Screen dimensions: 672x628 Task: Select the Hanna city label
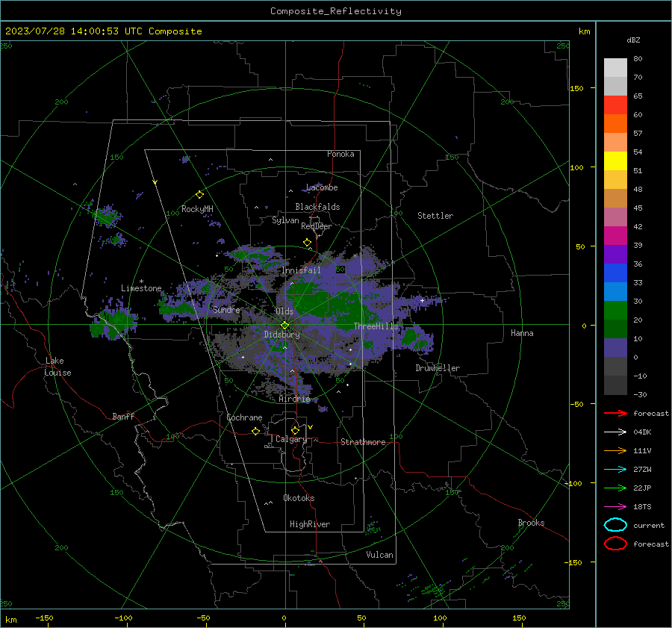522,333
